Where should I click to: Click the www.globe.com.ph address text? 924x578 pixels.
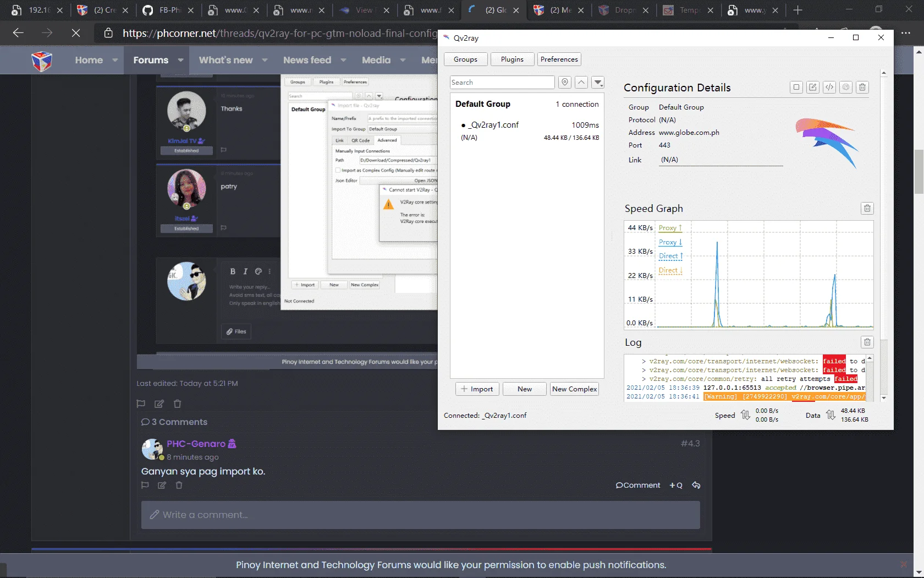[689, 133]
